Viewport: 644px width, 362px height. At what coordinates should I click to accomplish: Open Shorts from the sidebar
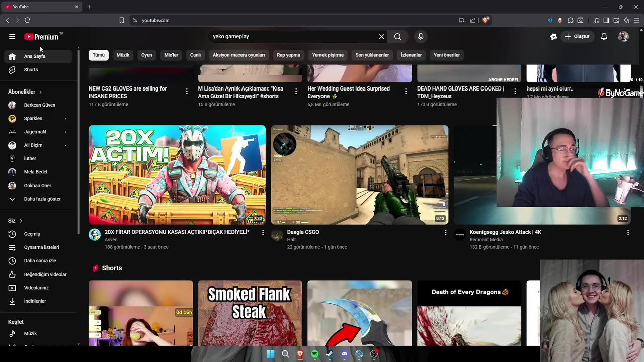(39, 70)
